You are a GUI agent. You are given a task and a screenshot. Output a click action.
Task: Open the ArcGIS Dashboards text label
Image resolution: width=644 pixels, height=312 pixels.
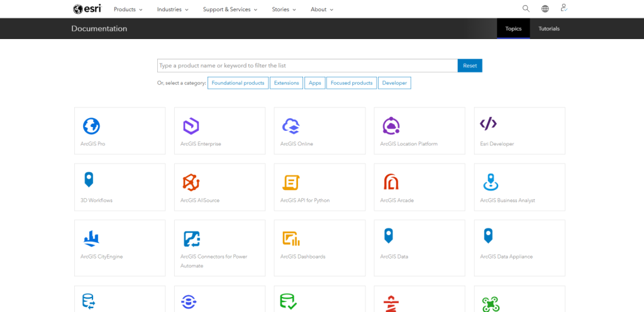click(x=303, y=257)
